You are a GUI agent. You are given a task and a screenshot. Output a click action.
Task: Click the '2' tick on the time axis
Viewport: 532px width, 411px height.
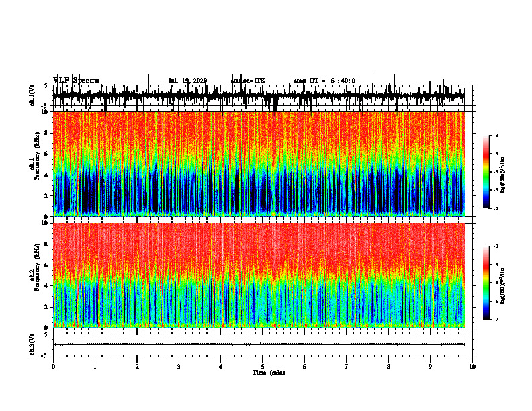pos(137,367)
